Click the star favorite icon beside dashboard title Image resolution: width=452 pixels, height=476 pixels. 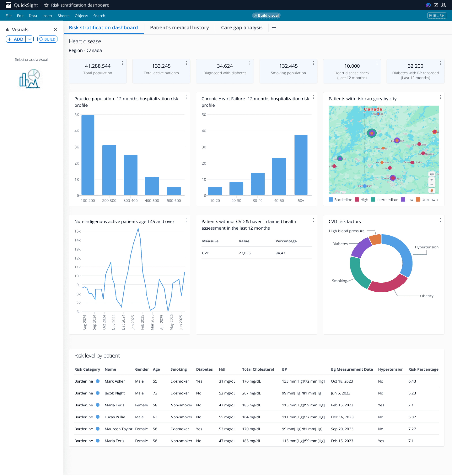(46, 5)
